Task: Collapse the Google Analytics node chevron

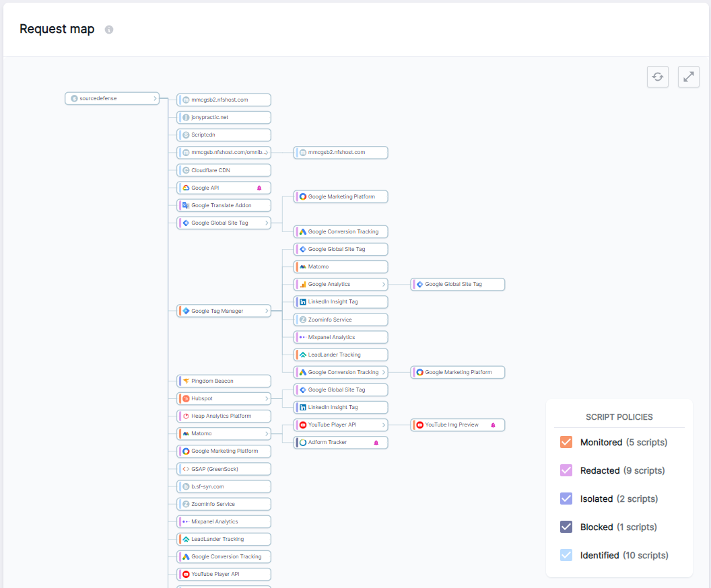Action: coord(384,285)
